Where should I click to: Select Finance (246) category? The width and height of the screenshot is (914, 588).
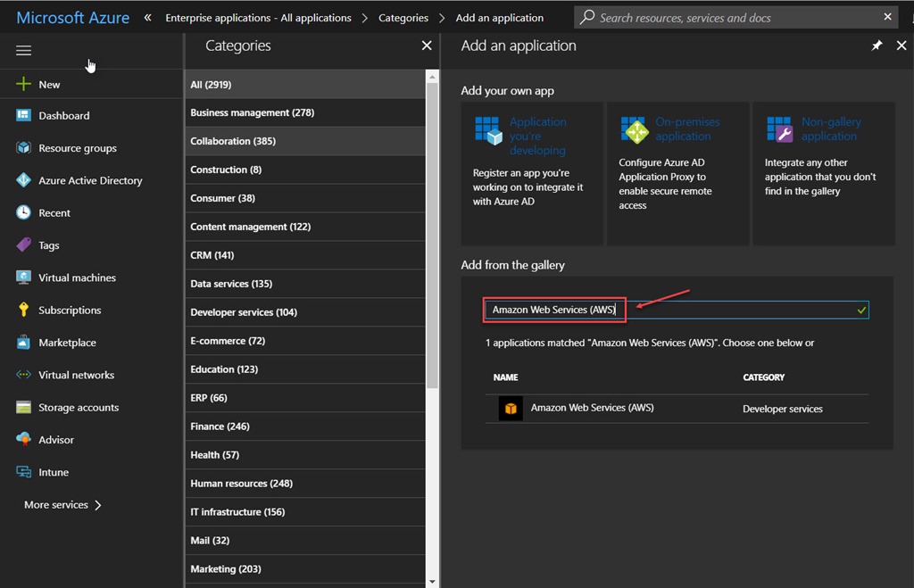pyautogui.click(x=305, y=427)
